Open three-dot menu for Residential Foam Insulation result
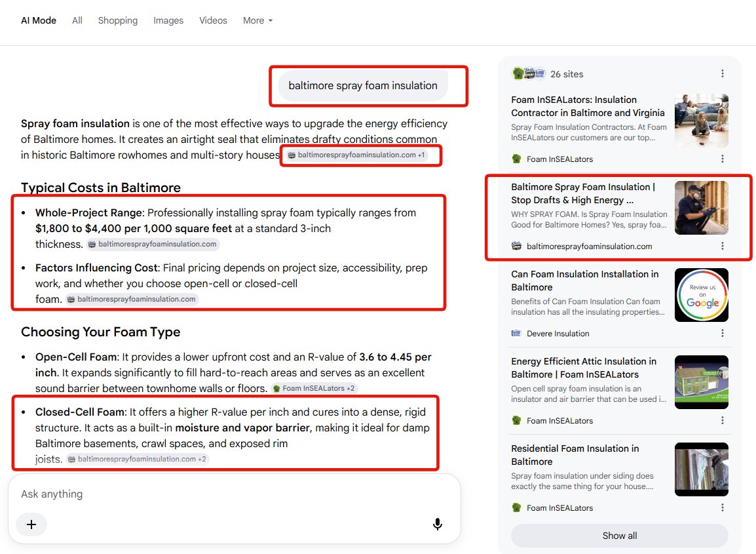756x554 pixels. pos(722,507)
